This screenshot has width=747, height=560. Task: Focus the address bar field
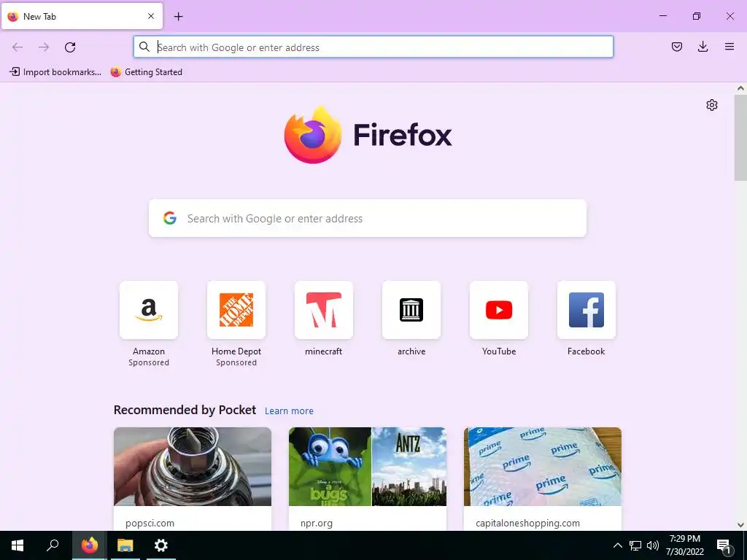coord(373,47)
